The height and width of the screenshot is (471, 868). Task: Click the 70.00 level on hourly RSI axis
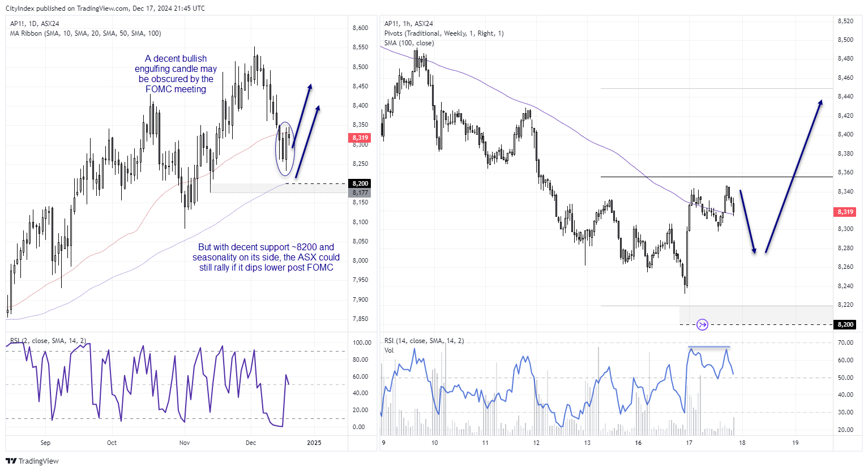[845, 342]
